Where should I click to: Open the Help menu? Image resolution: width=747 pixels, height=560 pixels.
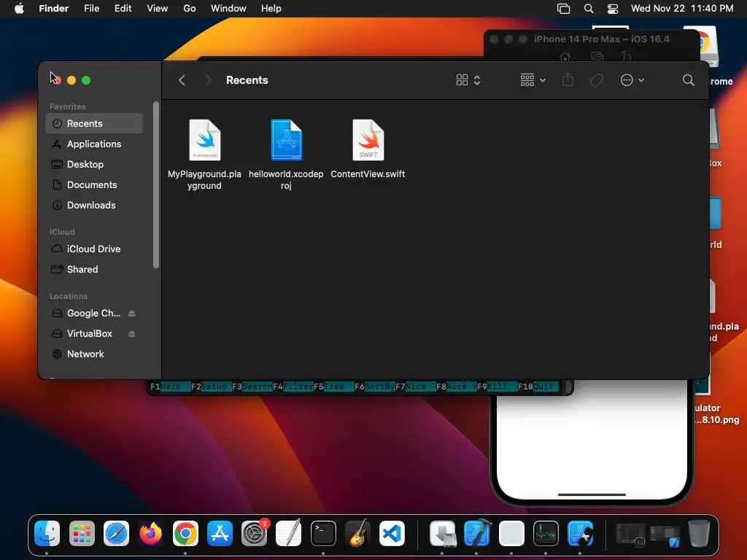[x=271, y=9]
